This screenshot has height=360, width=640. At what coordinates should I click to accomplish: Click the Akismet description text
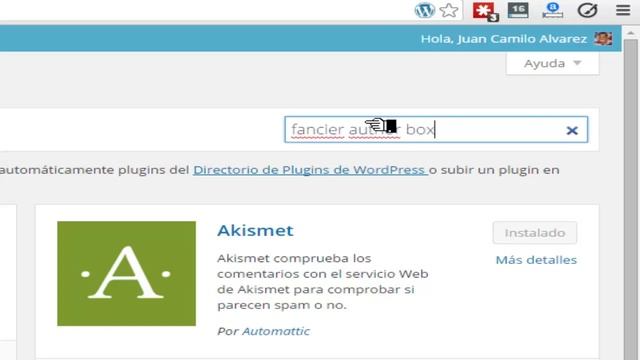click(x=322, y=282)
